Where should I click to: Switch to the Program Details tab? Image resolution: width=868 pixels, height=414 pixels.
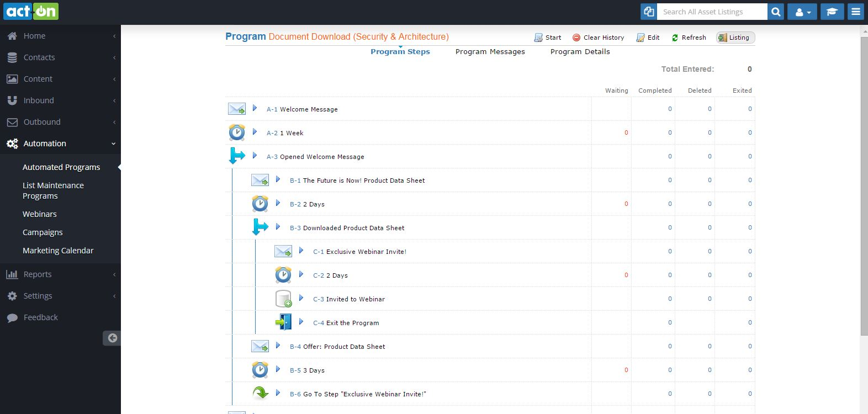(x=580, y=52)
